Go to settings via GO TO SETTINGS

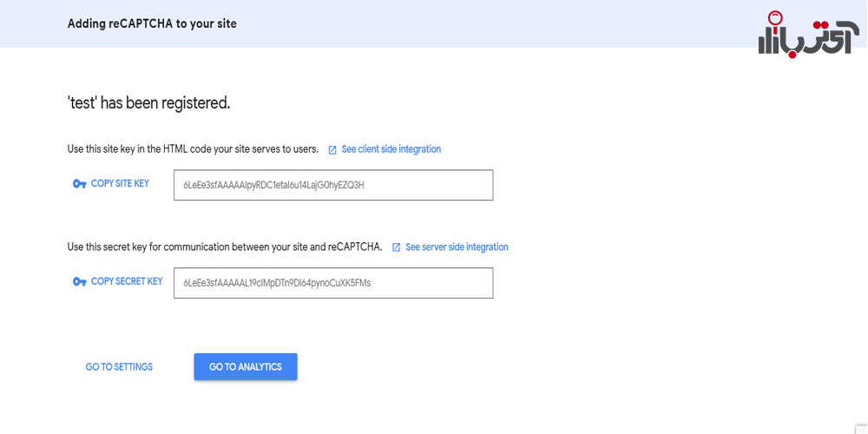(x=119, y=367)
